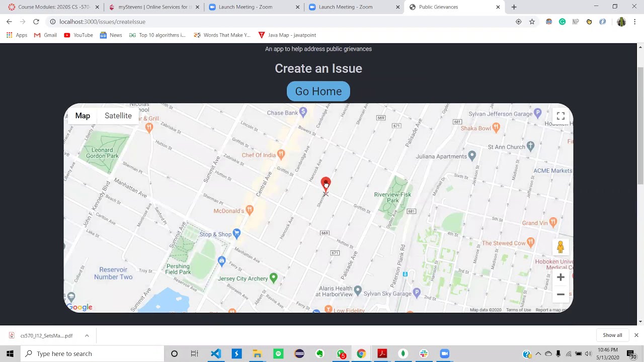The image size is (644, 362).
Task: Zoom out with the map minus button
Action: point(560,294)
